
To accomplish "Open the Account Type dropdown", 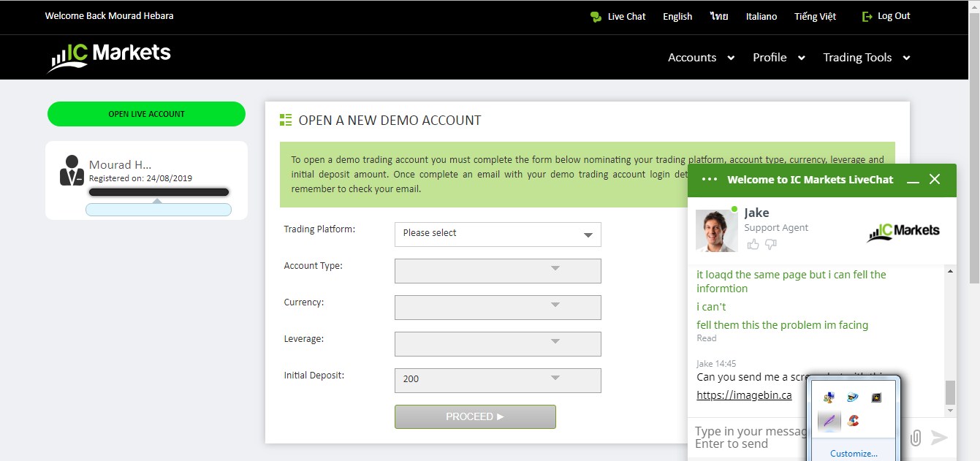I will pyautogui.click(x=498, y=270).
